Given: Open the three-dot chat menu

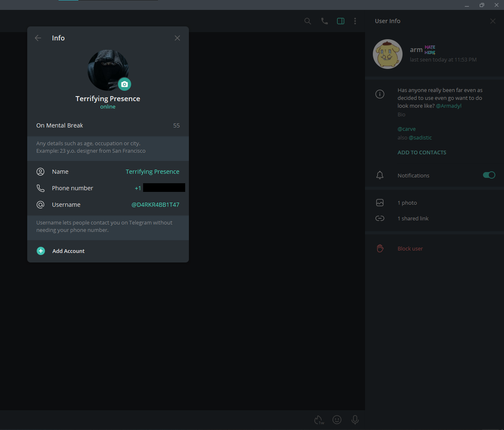Looking at the screenshot, I should tap(355, 21).
